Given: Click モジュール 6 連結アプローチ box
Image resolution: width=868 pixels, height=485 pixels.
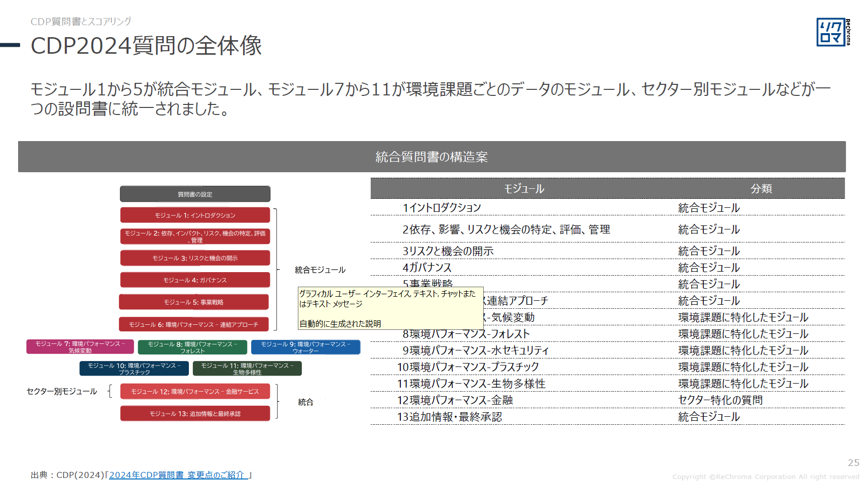Looking at the screenshot, I should (194, 324).
